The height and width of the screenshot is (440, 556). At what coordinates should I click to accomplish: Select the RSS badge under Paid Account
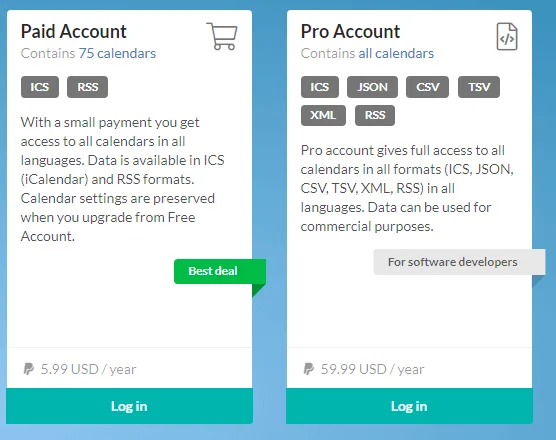click(88, 87)
